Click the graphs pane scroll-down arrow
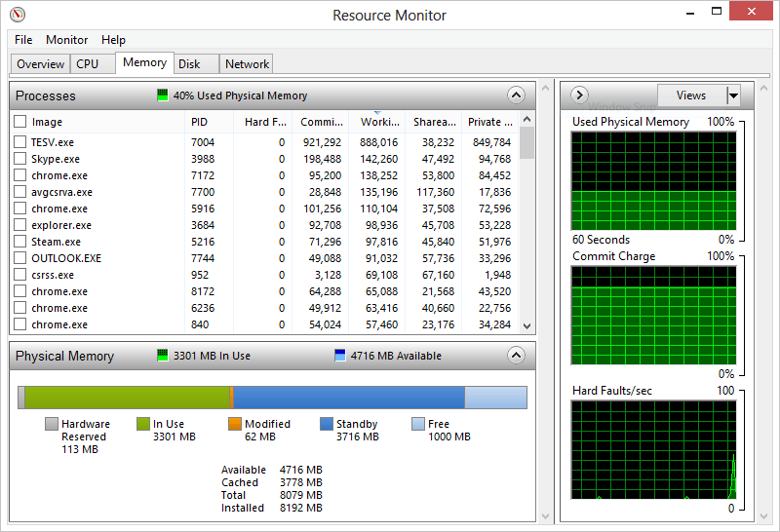The image size is (780, 532). point(764,516)
